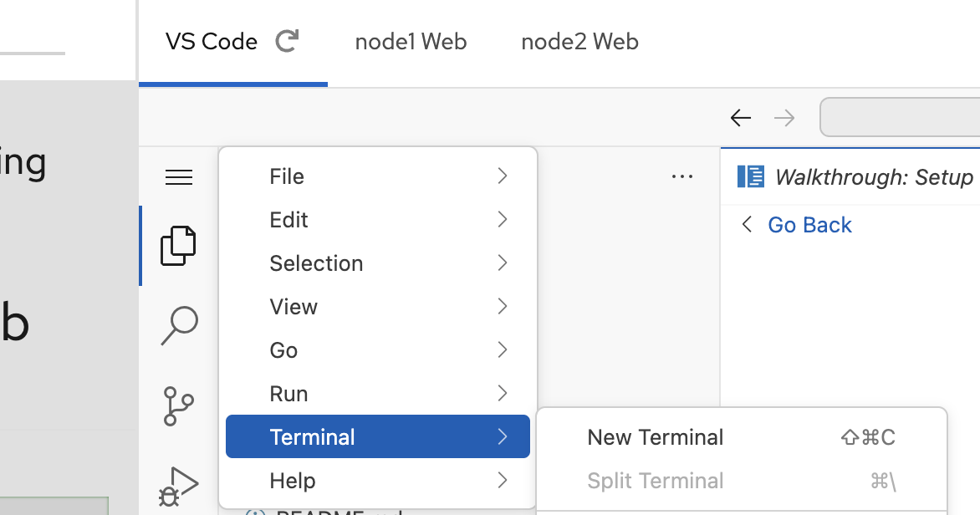Open the Edit menu

tap(377, 219)
